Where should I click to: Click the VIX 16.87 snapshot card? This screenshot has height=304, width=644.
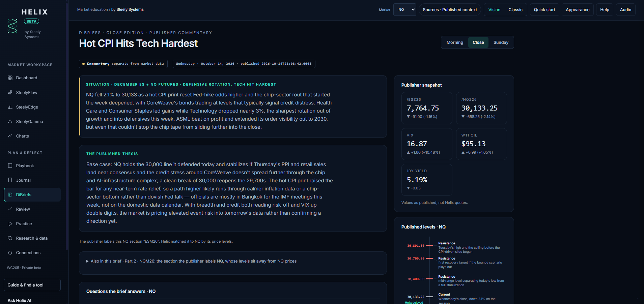tap(427, 144)
